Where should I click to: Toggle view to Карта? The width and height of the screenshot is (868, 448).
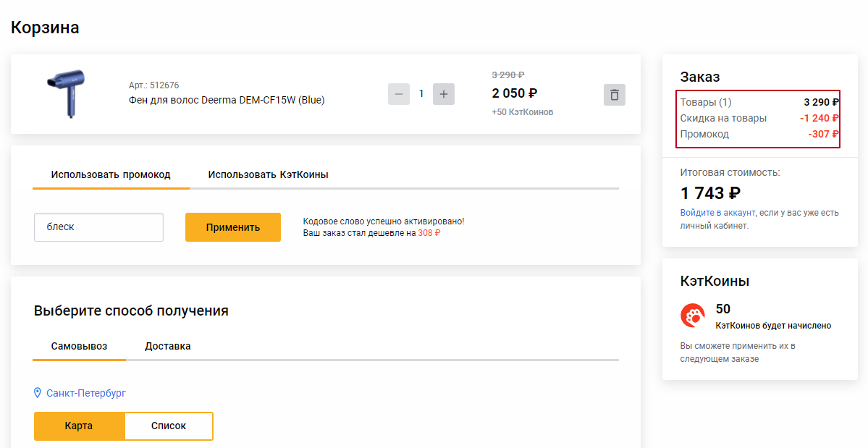pos(79,426)
